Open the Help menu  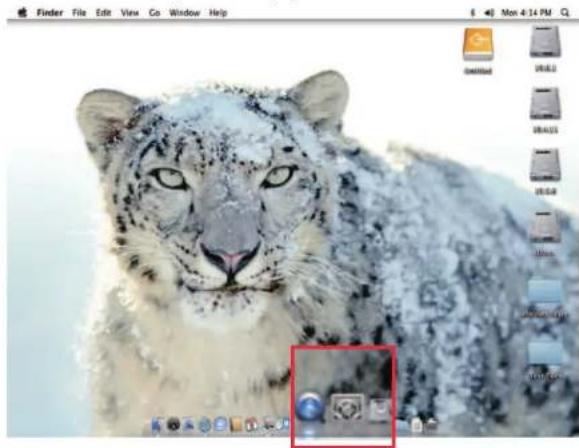tap(218, 13)
